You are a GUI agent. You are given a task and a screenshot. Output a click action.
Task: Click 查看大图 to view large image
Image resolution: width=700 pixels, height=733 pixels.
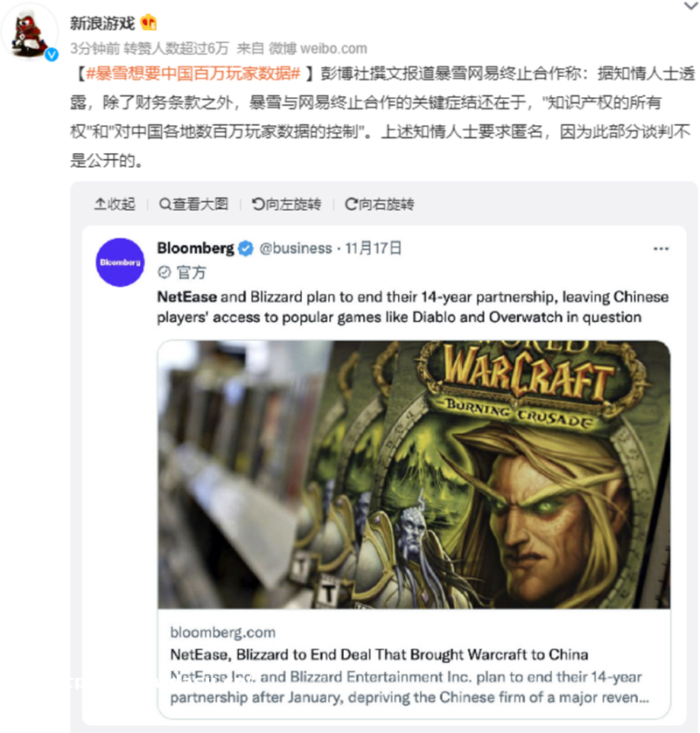point(193,205)
